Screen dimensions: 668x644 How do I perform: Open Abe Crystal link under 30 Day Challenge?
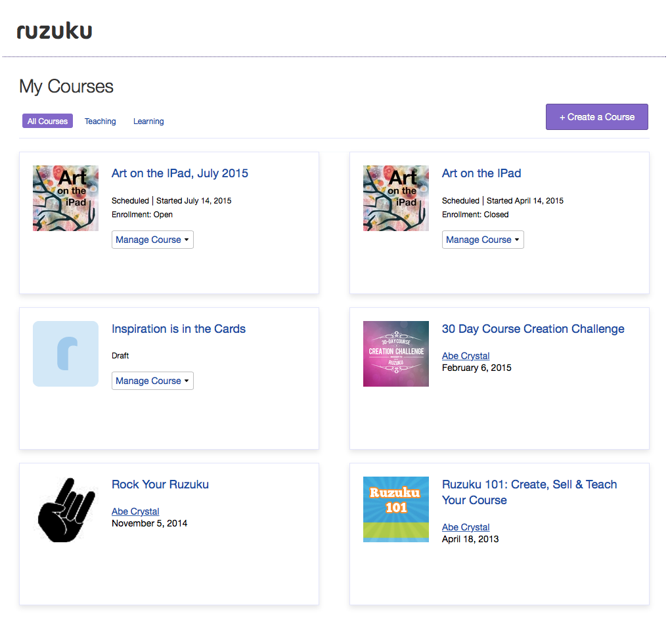(x=466, y=356)
